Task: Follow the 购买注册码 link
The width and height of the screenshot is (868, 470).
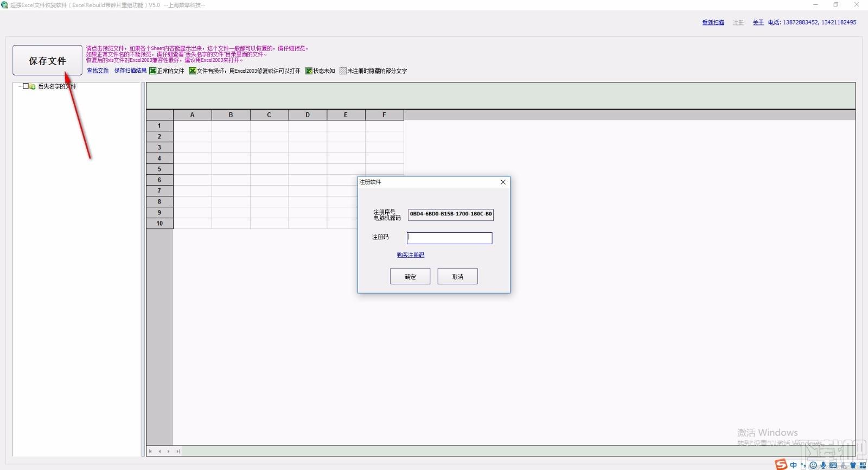Action: [411, 255]
